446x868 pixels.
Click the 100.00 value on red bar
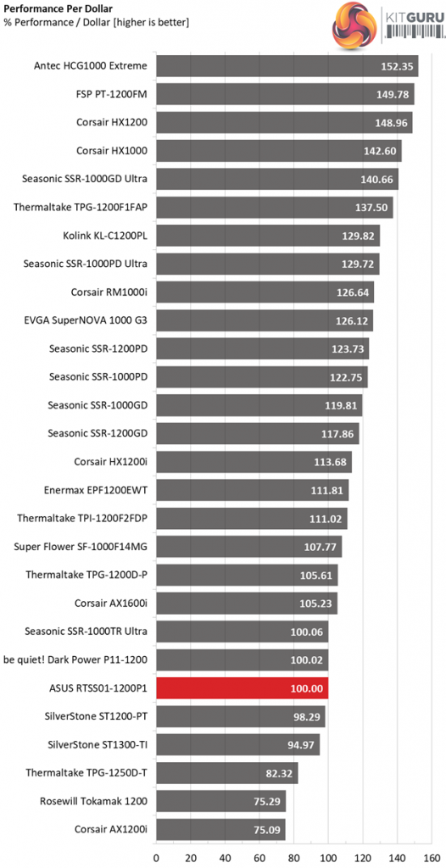tap(306, 688)
